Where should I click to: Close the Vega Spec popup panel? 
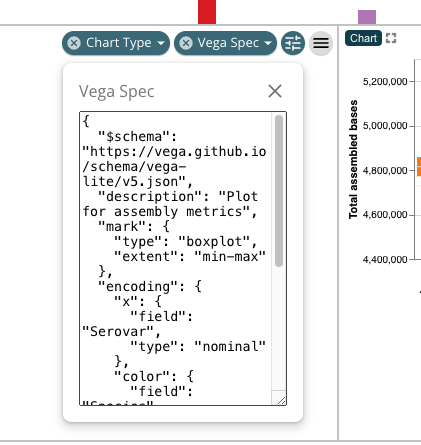(275, 91)
